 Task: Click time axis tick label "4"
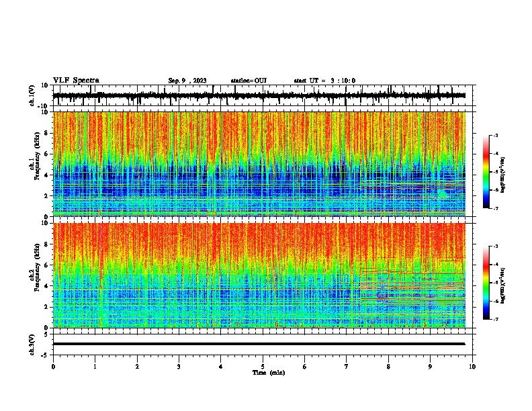(x=220, y=367)
